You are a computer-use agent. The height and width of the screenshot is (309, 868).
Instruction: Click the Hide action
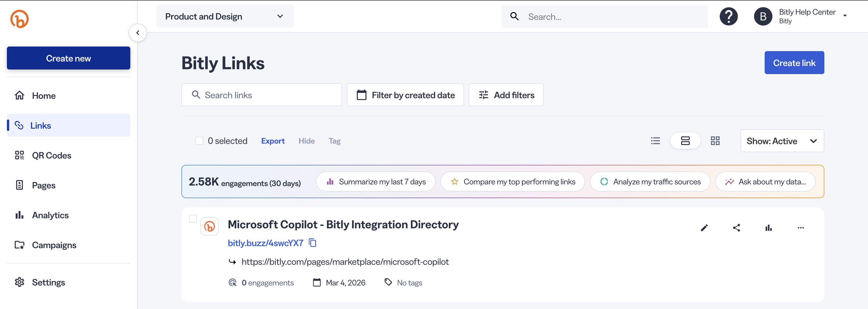tap(307, 141)
